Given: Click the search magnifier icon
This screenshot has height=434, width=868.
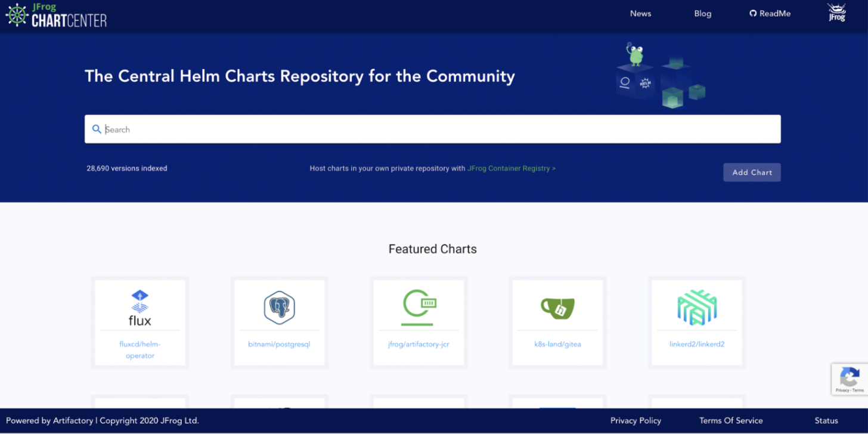Looking at the screenshot, I should click(x=97, y=129).
